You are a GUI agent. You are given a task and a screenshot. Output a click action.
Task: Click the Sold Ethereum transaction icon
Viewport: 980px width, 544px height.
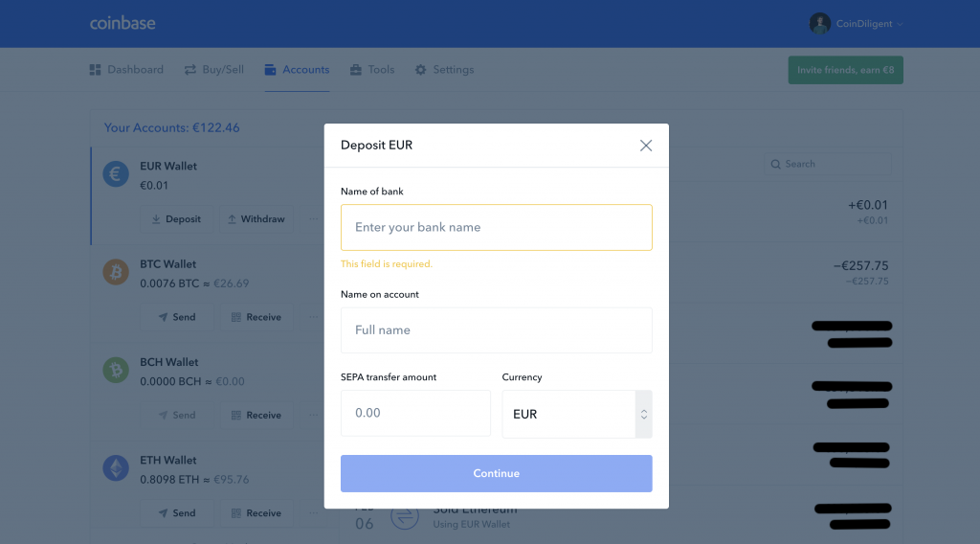pyautogui.click(x=404, y=517)
